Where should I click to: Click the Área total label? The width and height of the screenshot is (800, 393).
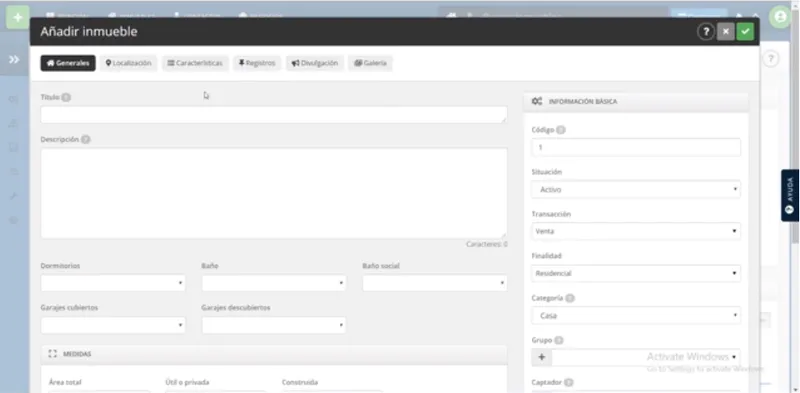(x=65, y=382)
